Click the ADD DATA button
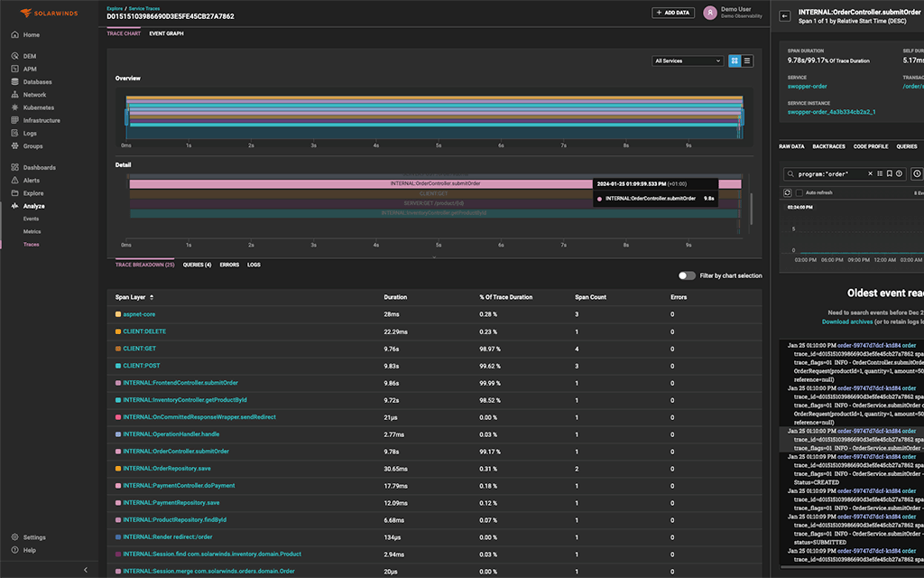 click(x=673, y=12)
